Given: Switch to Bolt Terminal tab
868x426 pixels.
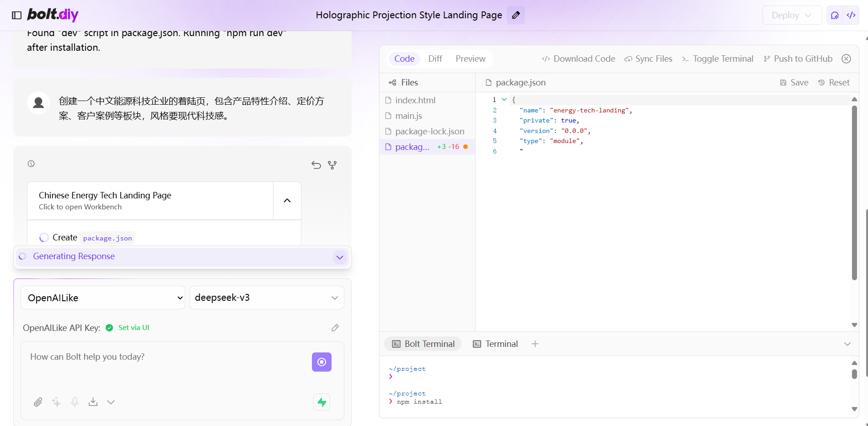Looking at the screenshot, I should point(423,344).
